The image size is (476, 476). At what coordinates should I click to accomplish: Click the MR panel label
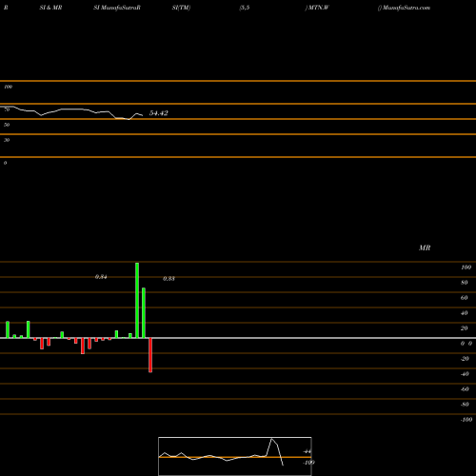(425, 248)
